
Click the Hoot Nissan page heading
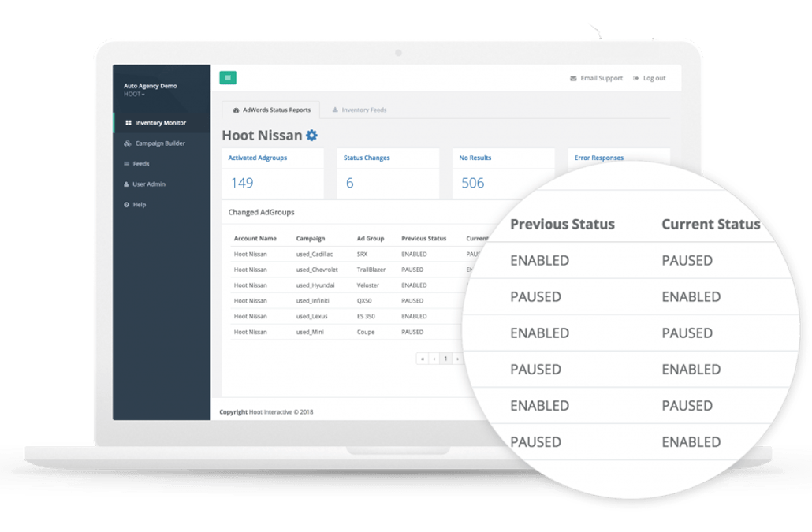tap(262, 135)
